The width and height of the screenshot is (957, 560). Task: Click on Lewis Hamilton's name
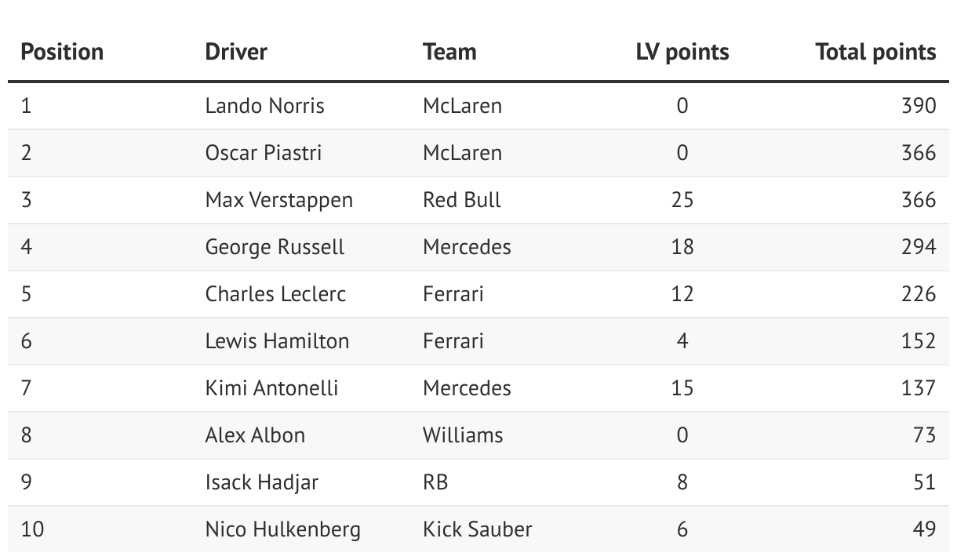point(277,341)
